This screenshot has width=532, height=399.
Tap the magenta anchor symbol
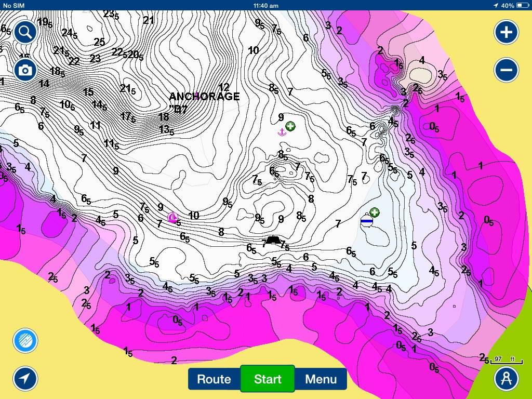point(282,132)
